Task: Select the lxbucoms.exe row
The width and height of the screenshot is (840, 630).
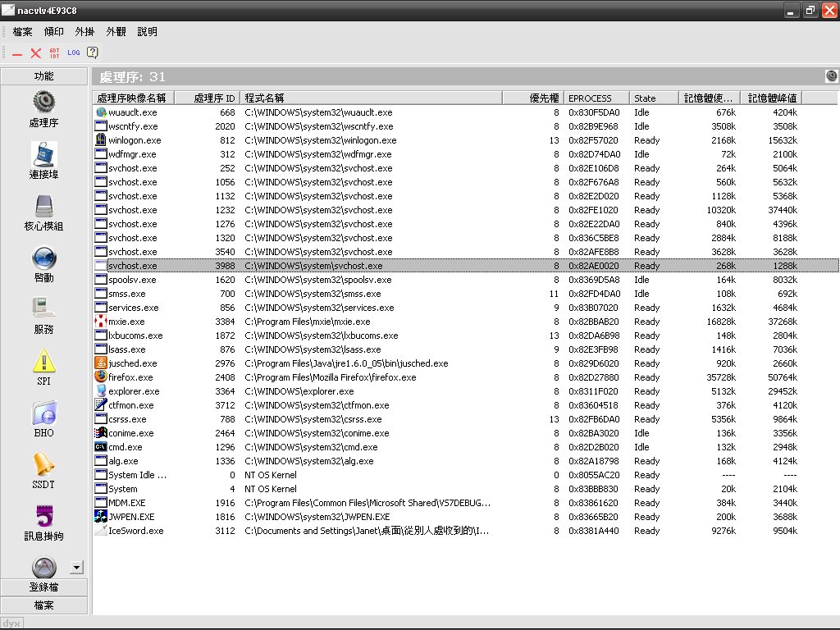Action: click(x=465, y=336)
